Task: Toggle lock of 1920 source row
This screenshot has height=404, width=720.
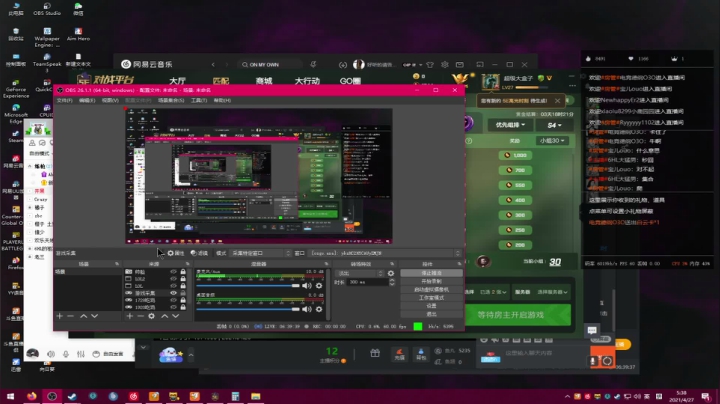Action: click(x=183, y=307)
